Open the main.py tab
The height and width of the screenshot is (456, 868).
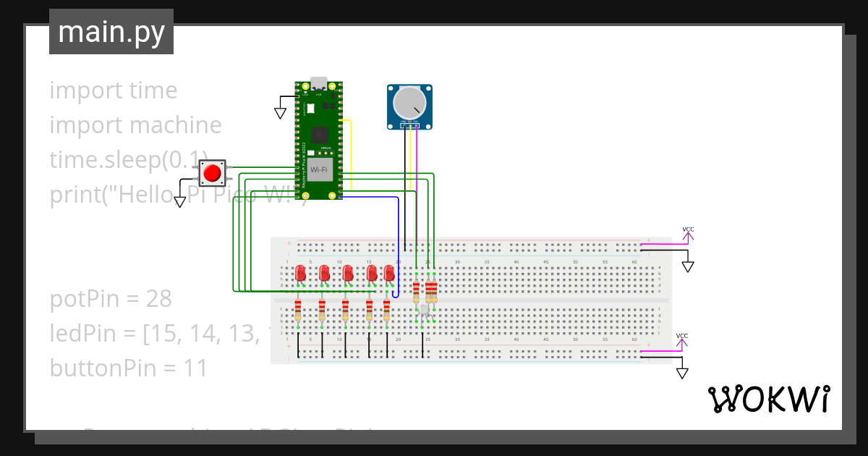tap(111, 31)
